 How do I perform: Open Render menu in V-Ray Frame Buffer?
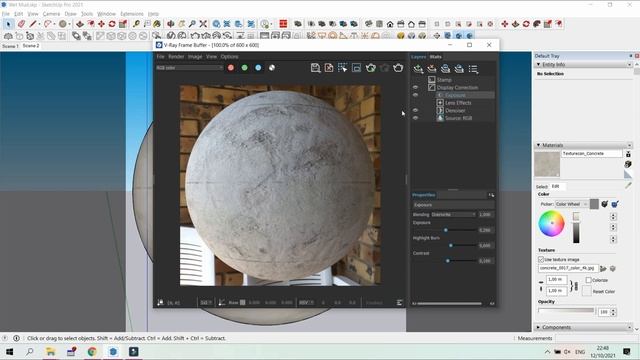click(x=176, y=57)
